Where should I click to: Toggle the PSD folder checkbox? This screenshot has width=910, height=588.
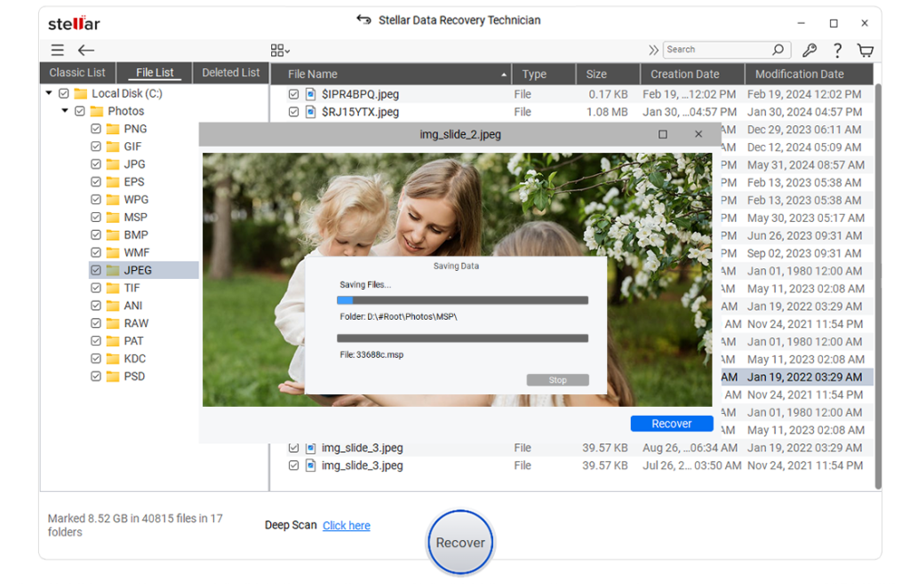coord(96,377)
